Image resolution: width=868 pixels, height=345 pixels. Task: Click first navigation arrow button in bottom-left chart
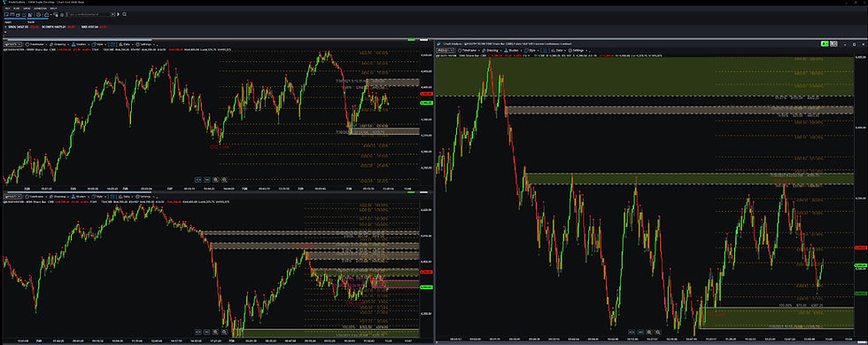pyautogui.click(x=198, y=332)
